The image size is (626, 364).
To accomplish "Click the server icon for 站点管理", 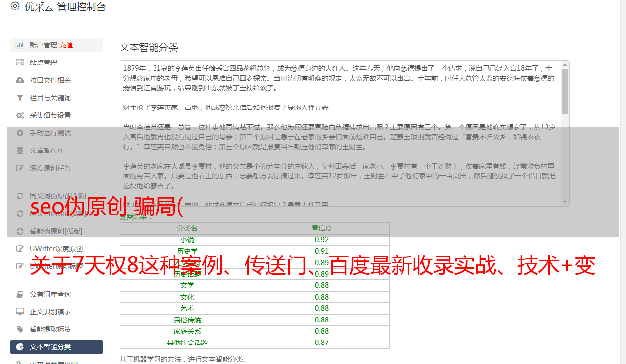I will pos(20,63).
